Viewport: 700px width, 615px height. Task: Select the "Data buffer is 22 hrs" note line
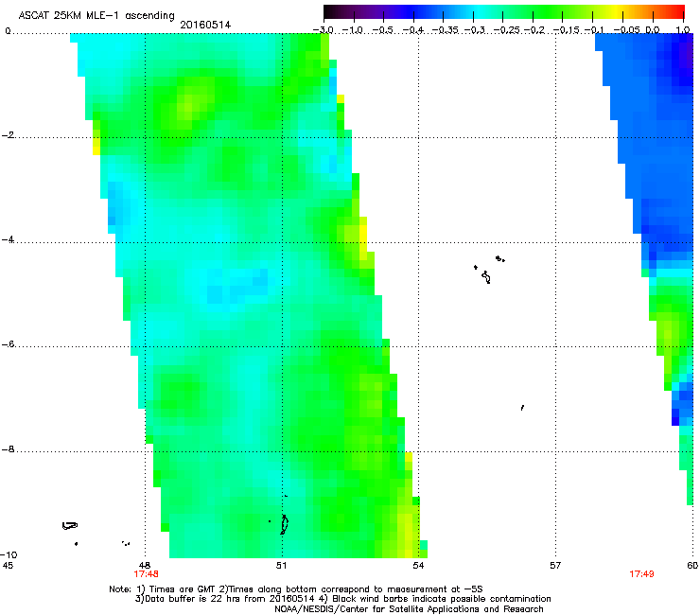tap(342, 599)
